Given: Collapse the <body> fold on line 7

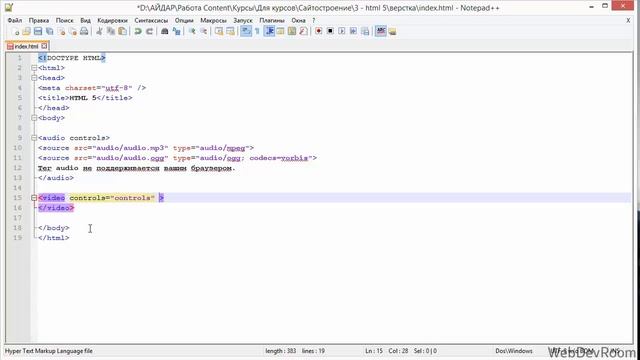Looking at the screenshot, I should click(34, 118).
